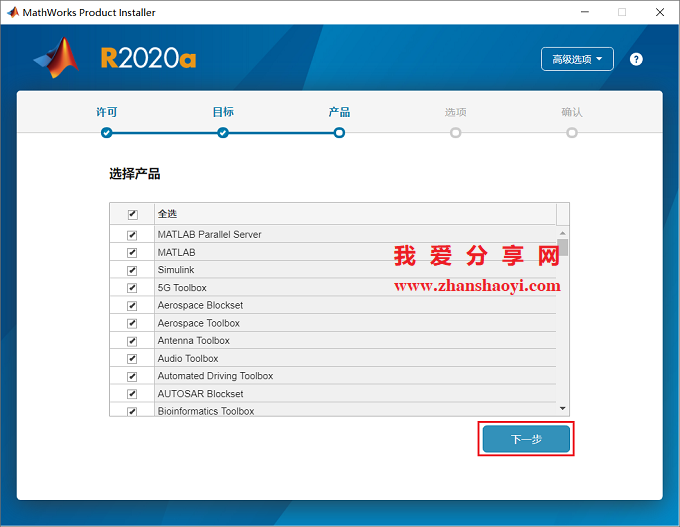The image size is (680, 527).
Task: Click the product list scrollbar thumb
Action: (x=562, y=247)
